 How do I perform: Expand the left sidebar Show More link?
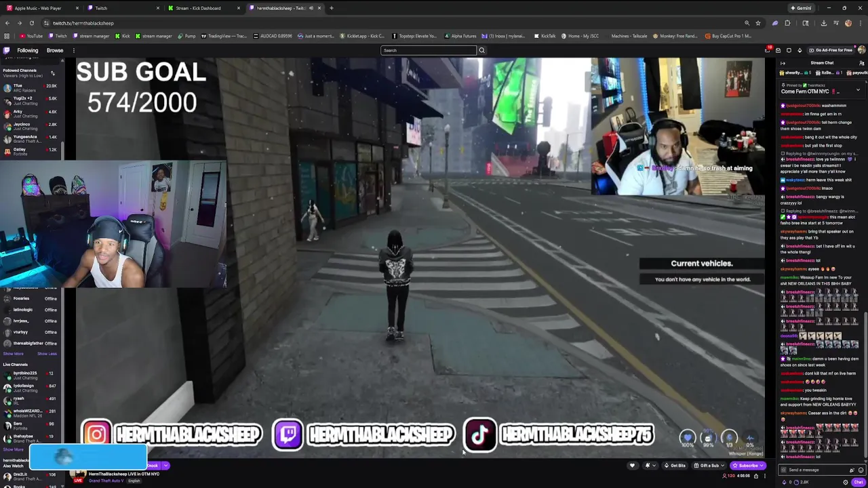14,354
